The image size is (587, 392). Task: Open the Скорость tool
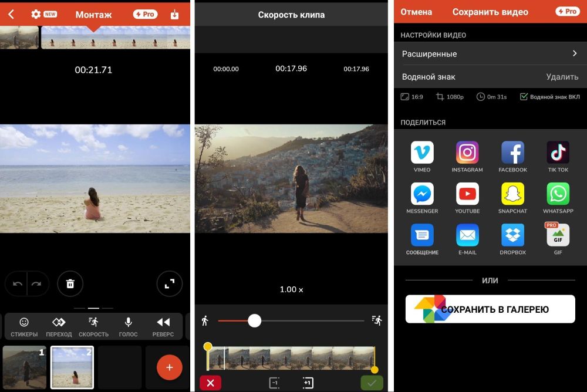(x=93, y=327)
